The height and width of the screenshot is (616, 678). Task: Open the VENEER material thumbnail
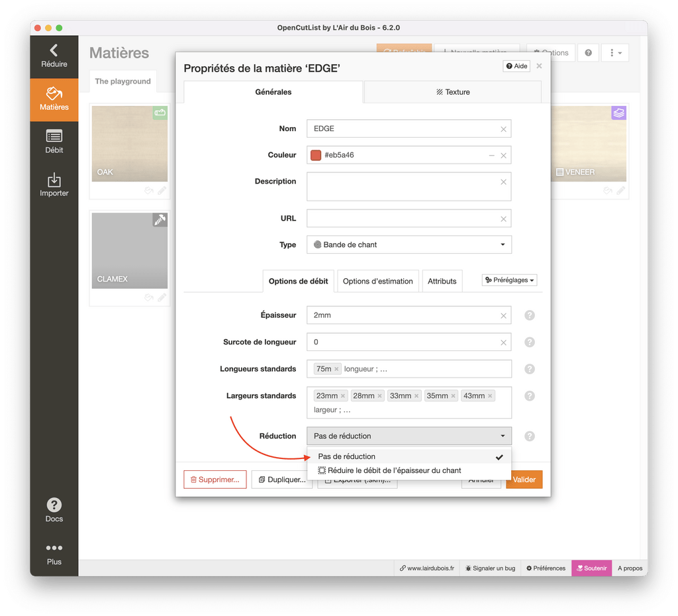(x=589, y=144)
